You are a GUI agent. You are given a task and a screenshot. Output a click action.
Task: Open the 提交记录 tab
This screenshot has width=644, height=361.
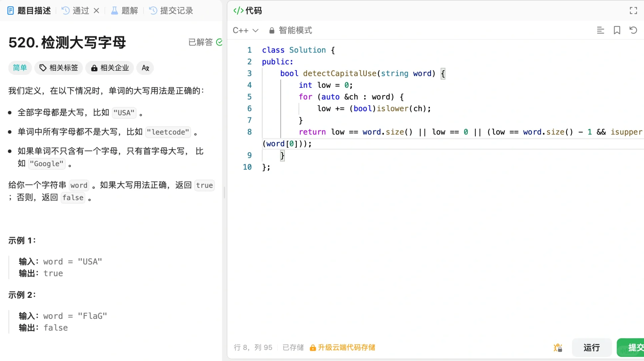tap(171, 11)
